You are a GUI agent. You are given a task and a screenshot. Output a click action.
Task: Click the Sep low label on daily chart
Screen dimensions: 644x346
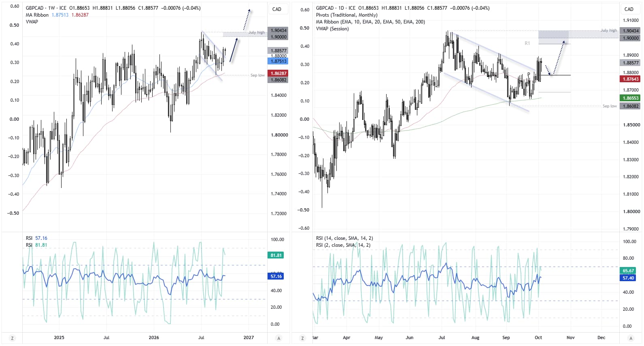610,106
